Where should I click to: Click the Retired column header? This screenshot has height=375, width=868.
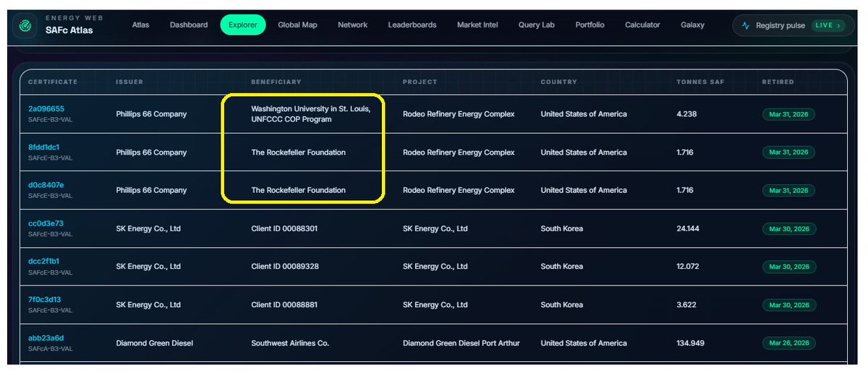point(778,82)
